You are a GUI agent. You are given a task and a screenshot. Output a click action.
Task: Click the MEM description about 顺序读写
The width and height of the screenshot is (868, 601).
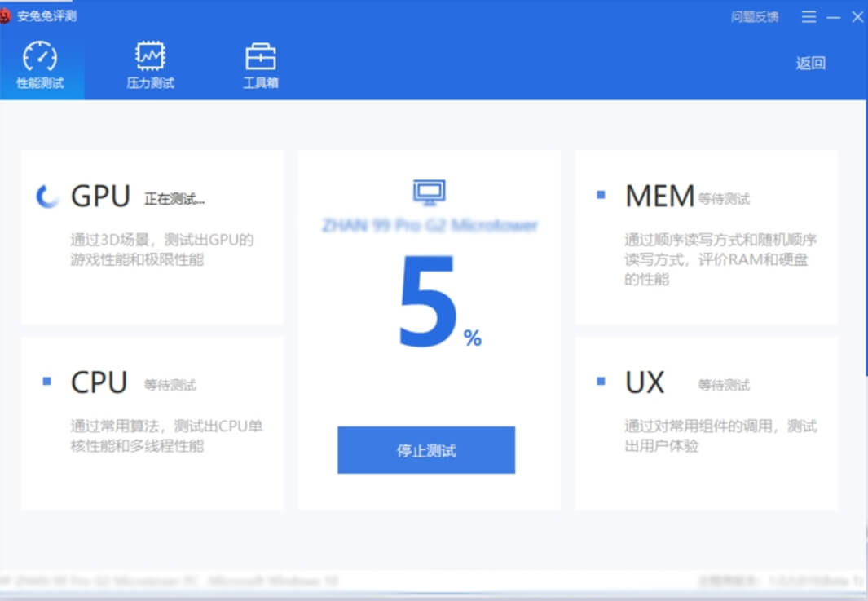720,259
